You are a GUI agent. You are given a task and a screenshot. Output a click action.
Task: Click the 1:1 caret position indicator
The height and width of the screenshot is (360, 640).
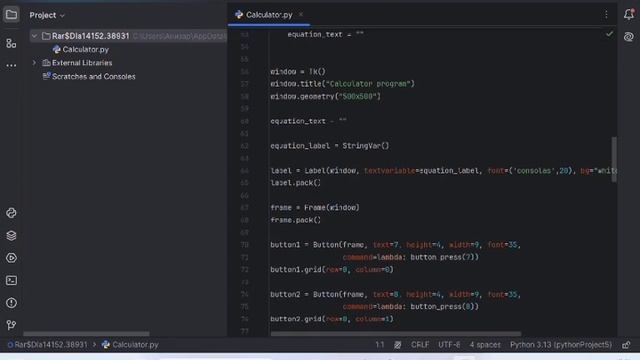click(380, 345)
